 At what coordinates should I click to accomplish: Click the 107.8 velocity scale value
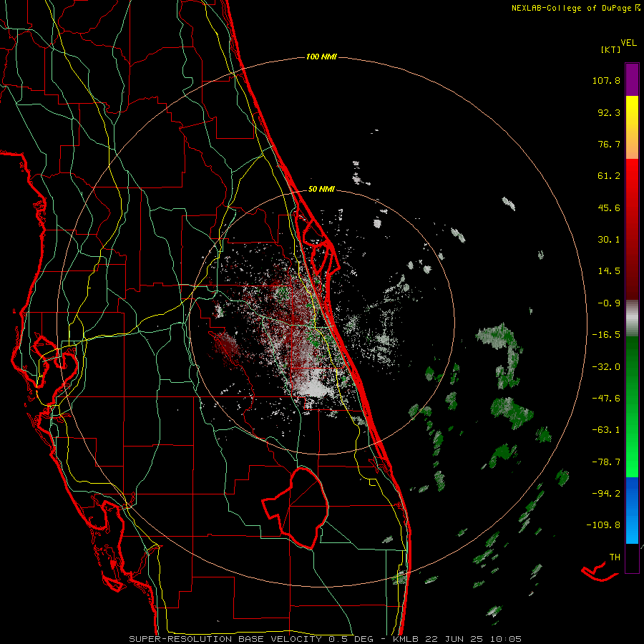tap(606, 80)
